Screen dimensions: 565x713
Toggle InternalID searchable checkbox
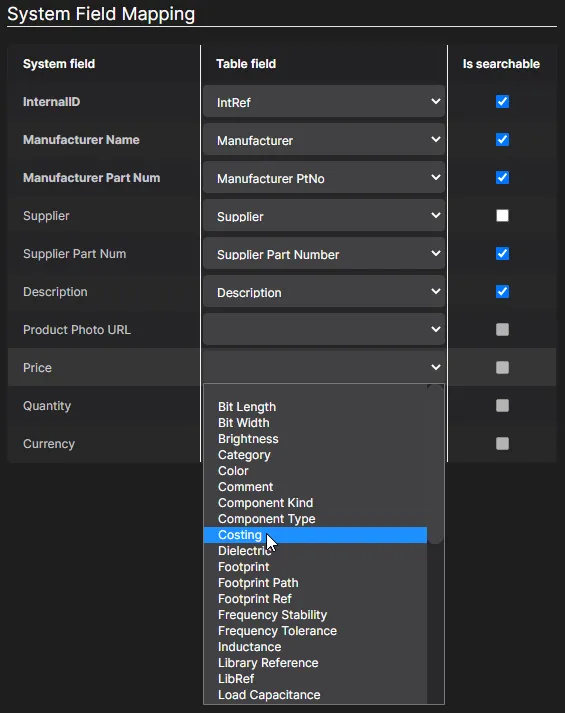click(502, 101)
